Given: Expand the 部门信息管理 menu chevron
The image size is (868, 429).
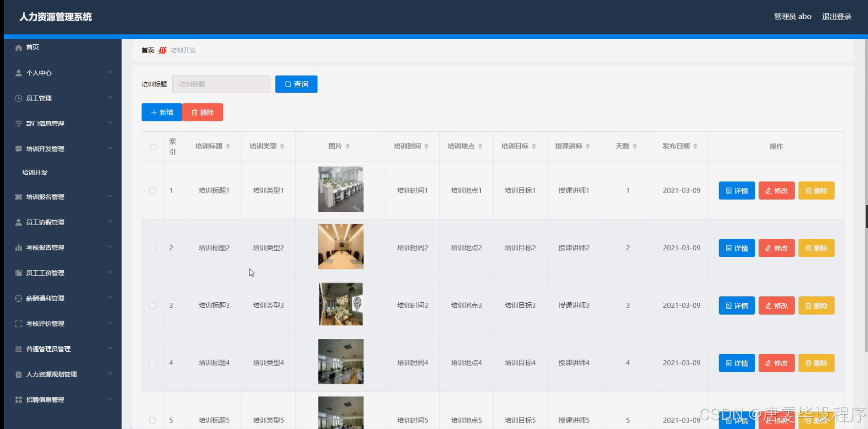Looking at the screenshot, I should (x=110, y=123).
